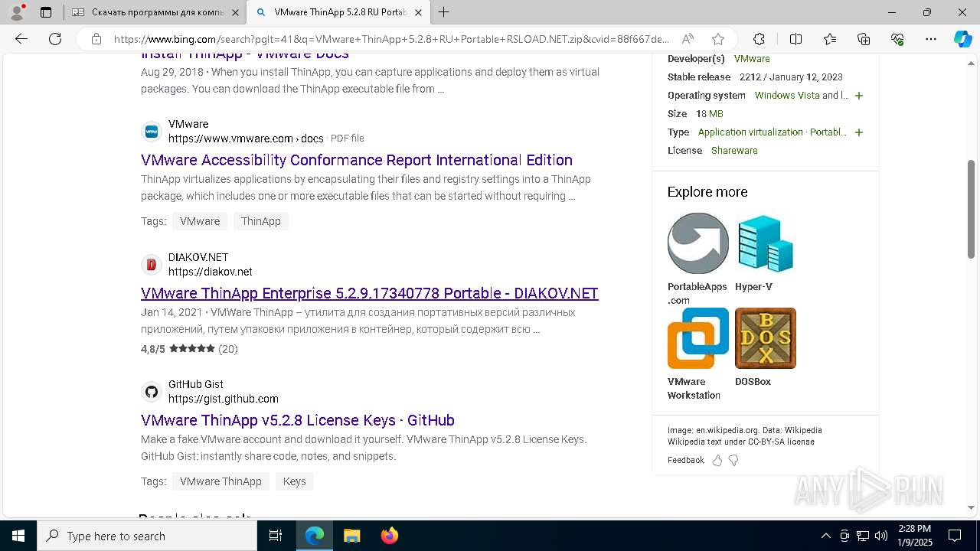This screenshot has height=551, width=980.
Task: View site information lock icon
Action: click(96, 39)
